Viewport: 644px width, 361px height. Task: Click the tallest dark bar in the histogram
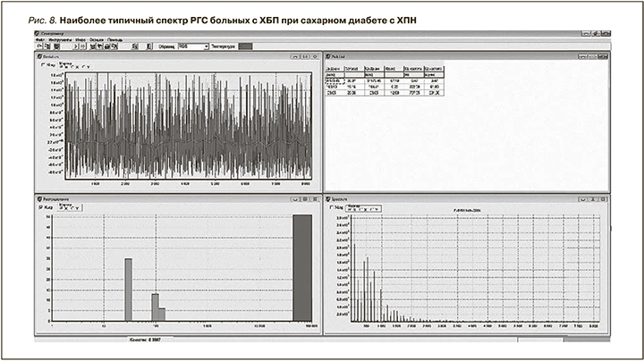[302, 268]
